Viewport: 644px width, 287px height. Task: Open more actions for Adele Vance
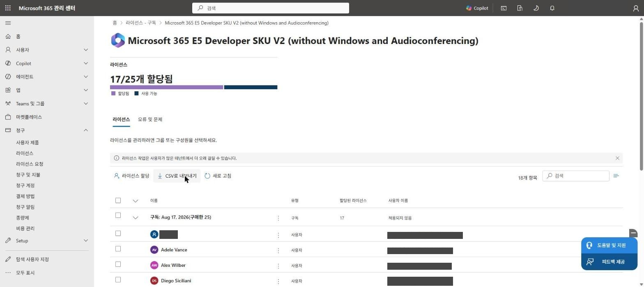[x=278, y=250]
